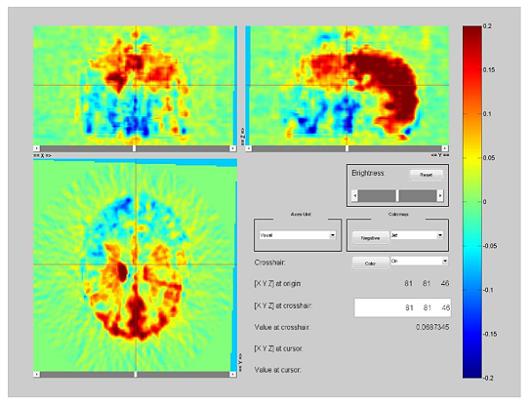Screen dimensions: 532x407
Task: Click the Negative colormap button
Action: [x=371, y=238]
